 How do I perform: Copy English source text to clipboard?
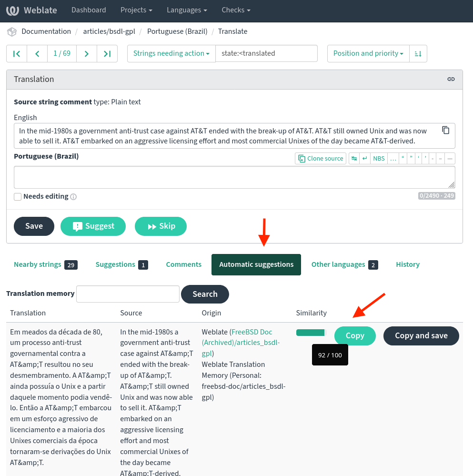point(445,131)
